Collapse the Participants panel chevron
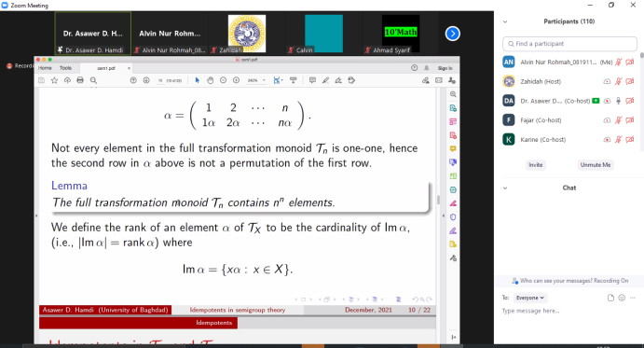Image resolution: width=644 pixels, height=348 pixels. (505, 21)
